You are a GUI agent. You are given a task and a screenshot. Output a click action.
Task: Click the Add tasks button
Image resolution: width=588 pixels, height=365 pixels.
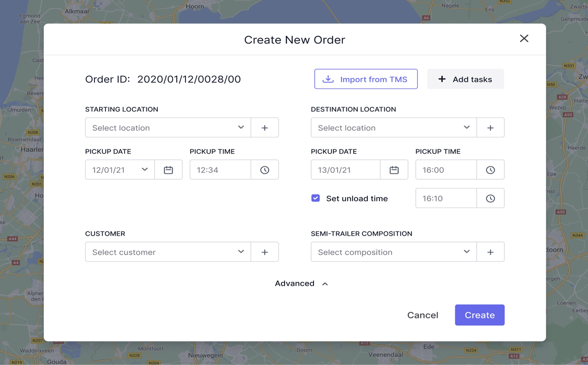[465, 79]
